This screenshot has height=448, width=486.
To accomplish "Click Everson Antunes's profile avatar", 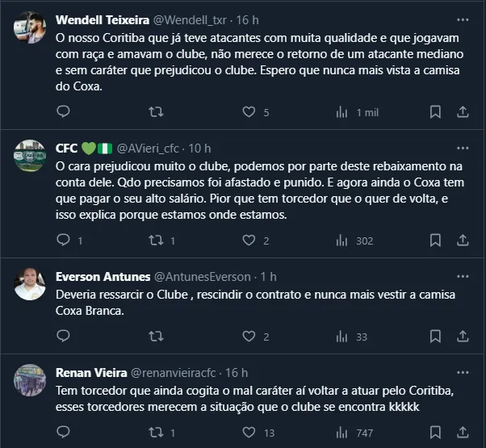I will [x=31, y=284].
